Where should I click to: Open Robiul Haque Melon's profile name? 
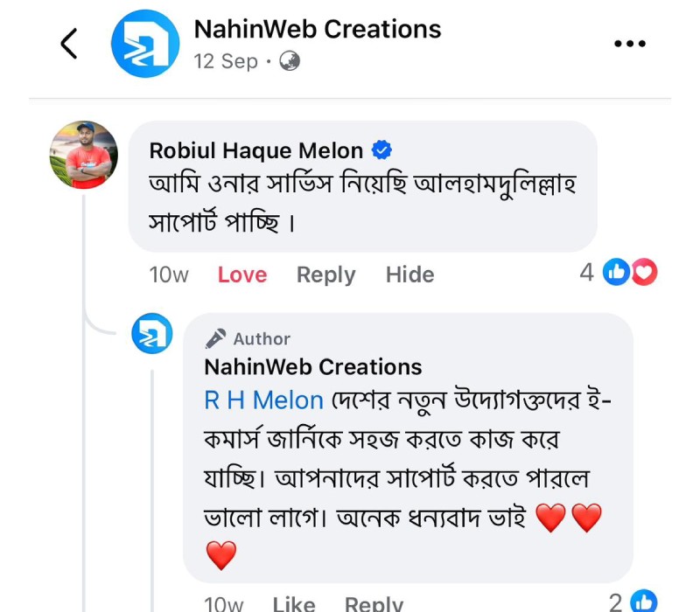click(x=256, y=150)
